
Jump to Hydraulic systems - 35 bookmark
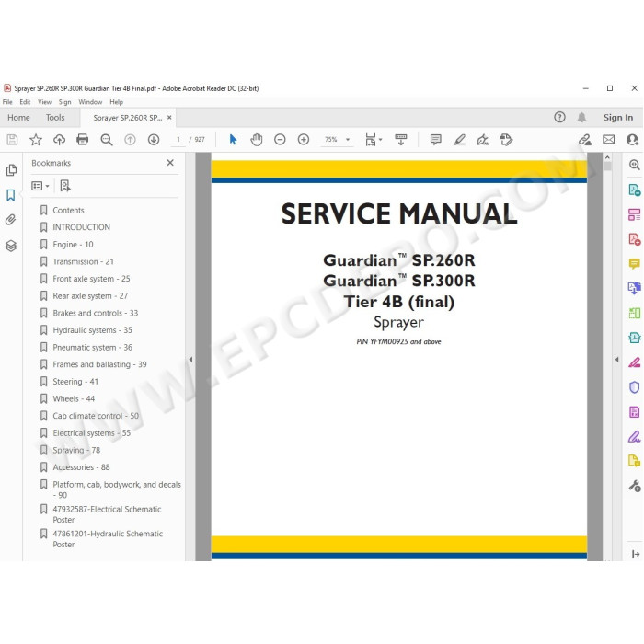click(x=92, y=330)
